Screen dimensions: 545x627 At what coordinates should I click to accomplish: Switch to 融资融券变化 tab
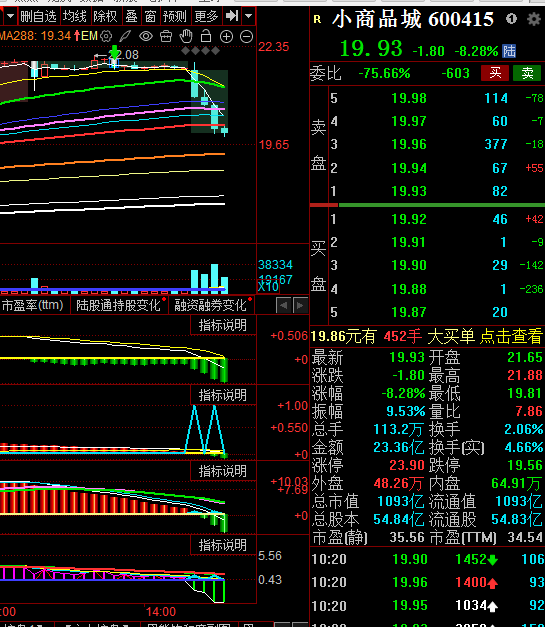coord(211,306)
